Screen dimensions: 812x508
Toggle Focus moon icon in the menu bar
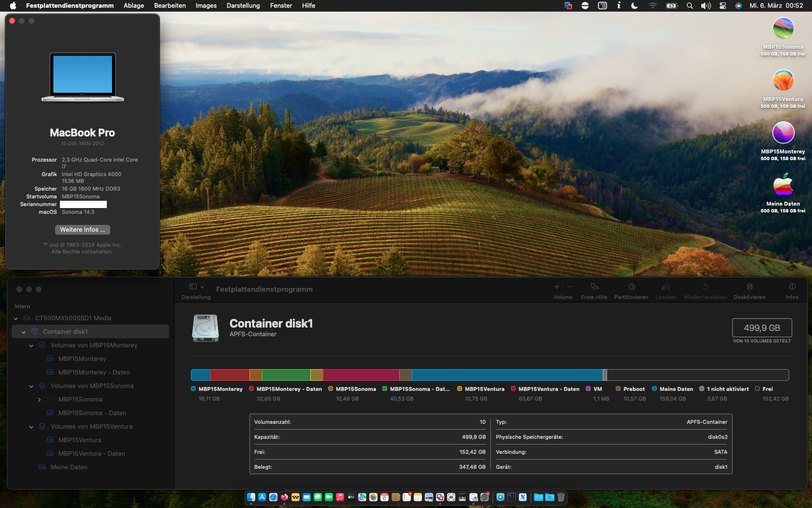(x=635, y=6)
